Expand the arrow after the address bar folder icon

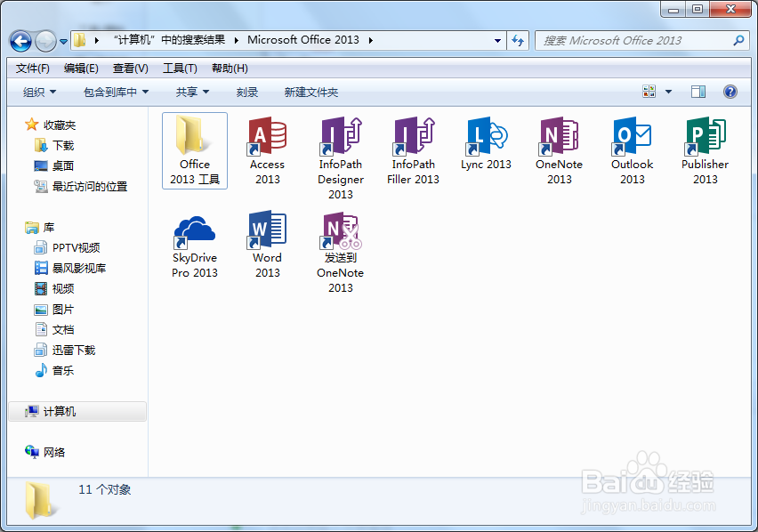[97, 40]
